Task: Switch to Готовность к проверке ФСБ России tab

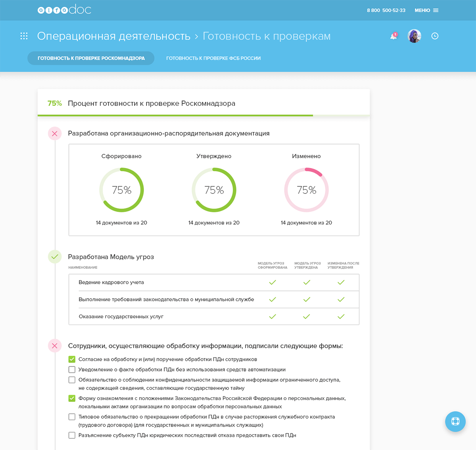Action: (x=213, y=58)
